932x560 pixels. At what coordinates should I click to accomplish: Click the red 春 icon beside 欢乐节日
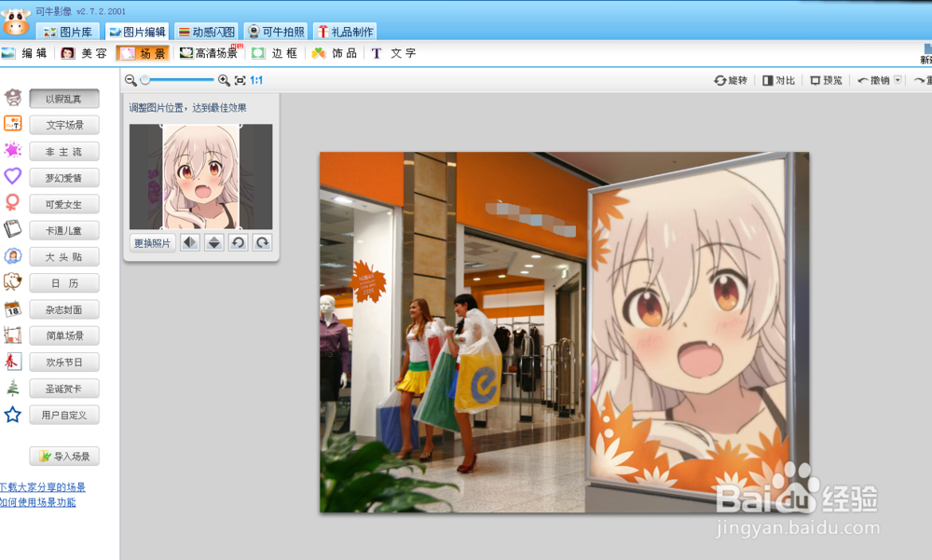point(12,361)
